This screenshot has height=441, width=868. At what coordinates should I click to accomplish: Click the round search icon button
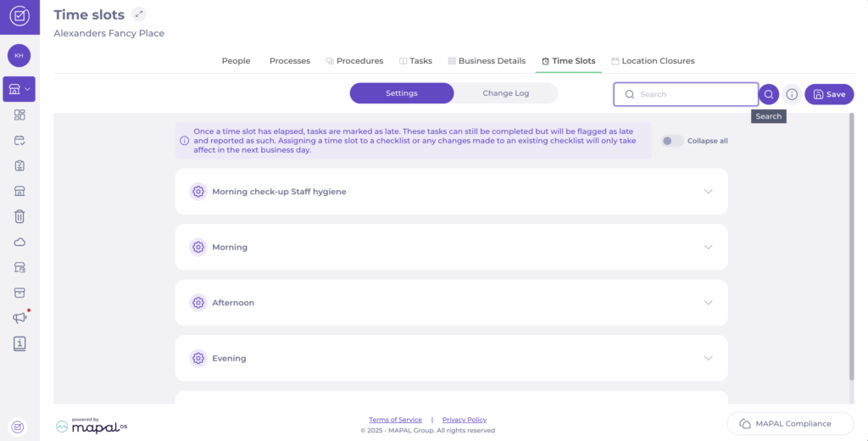(769, 94)
